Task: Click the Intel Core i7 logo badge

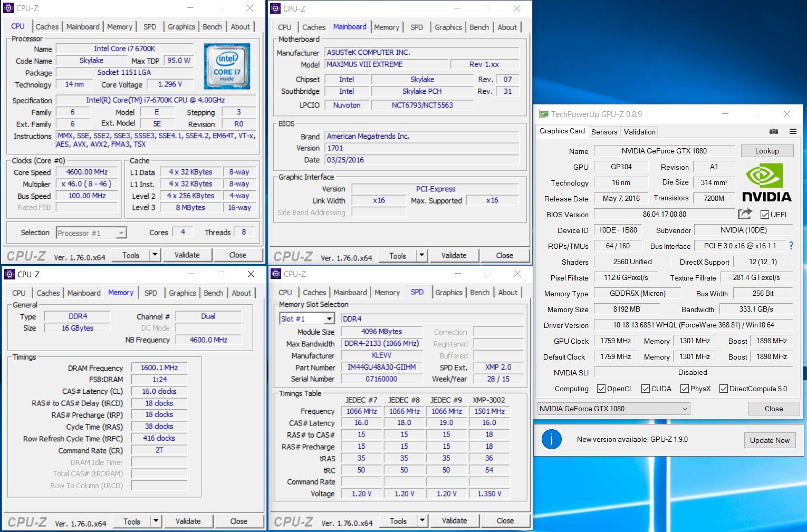Action: pos(227,66)
